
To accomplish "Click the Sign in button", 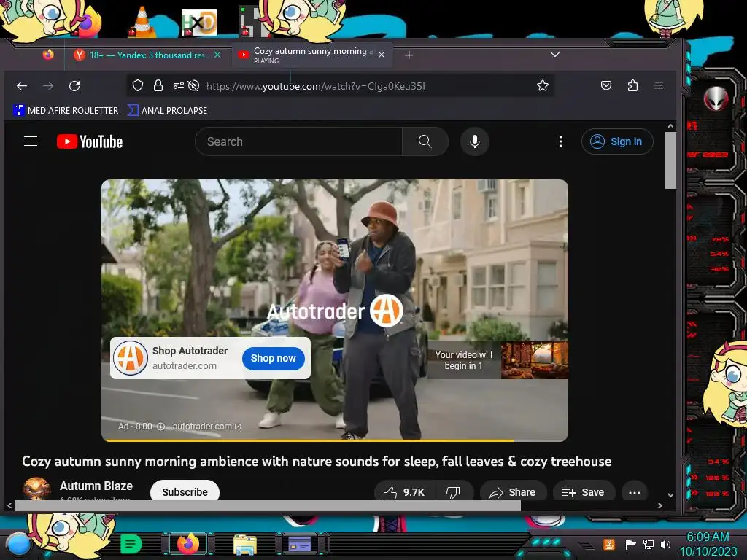I will (617, 141).
